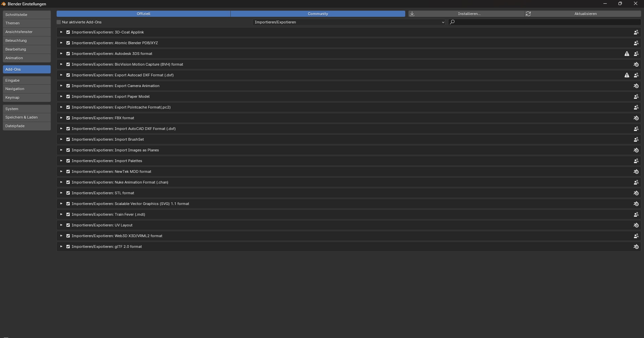
Task: Click the warning icon on Export Autocad DXF
Action: (627, 75)
